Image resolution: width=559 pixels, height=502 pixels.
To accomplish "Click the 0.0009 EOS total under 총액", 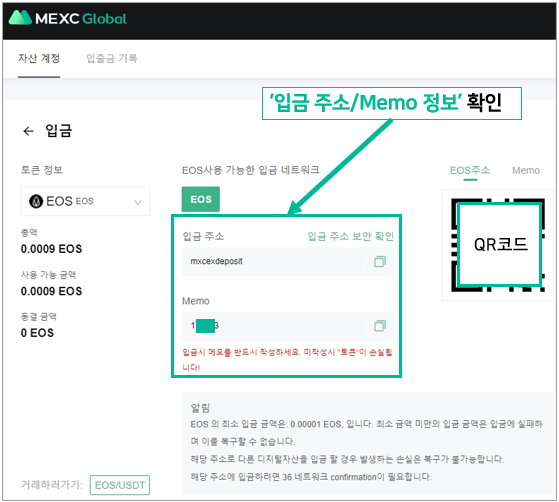I will [x=51, y=249].
